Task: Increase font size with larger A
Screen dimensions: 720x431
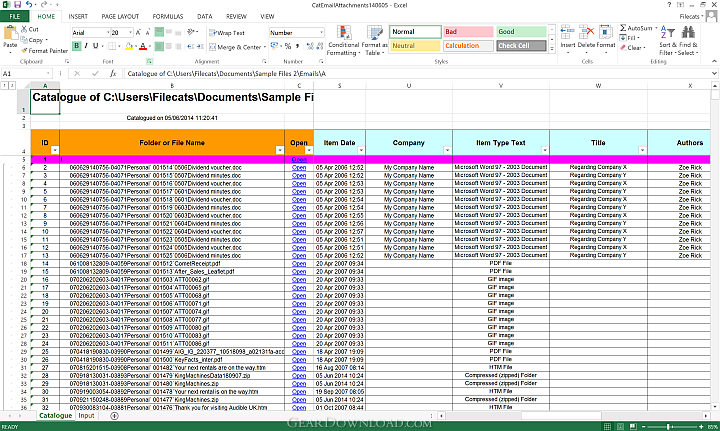Action: click(138, 33)
